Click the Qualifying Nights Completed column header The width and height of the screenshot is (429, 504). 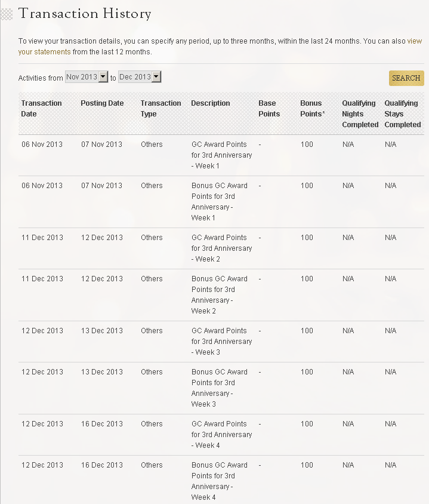[360, 113]
